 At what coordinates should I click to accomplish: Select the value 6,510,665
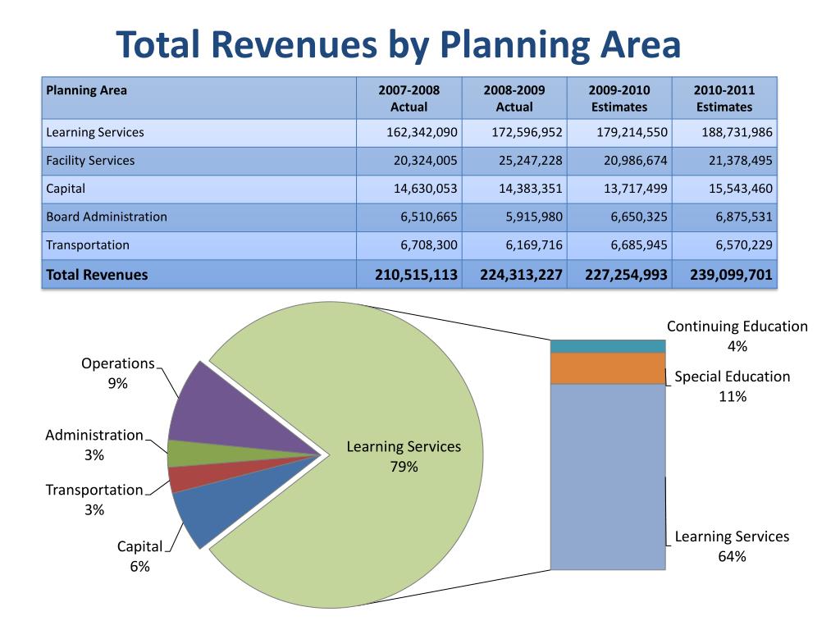429,217
